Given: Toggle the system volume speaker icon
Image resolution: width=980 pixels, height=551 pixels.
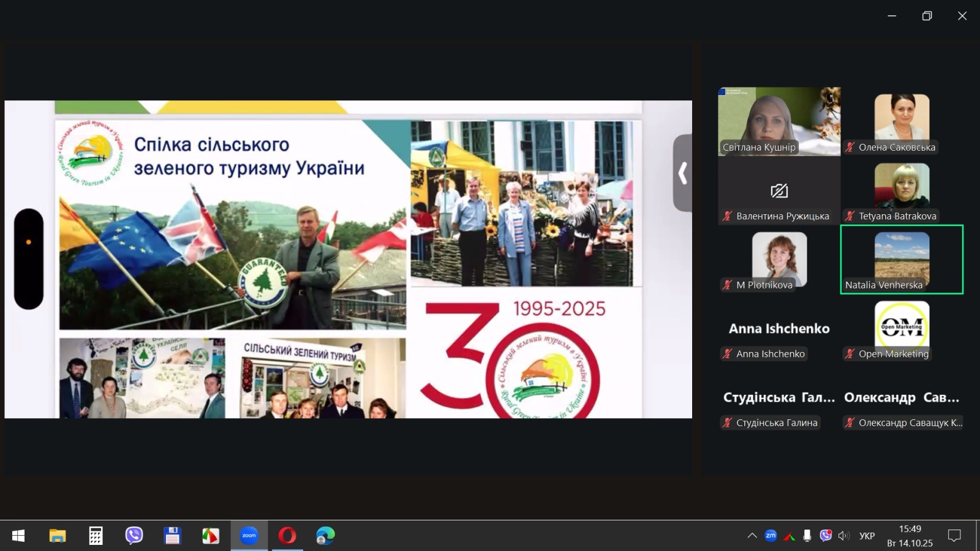Looking at the screenshot, I should (x=843, y=536).
